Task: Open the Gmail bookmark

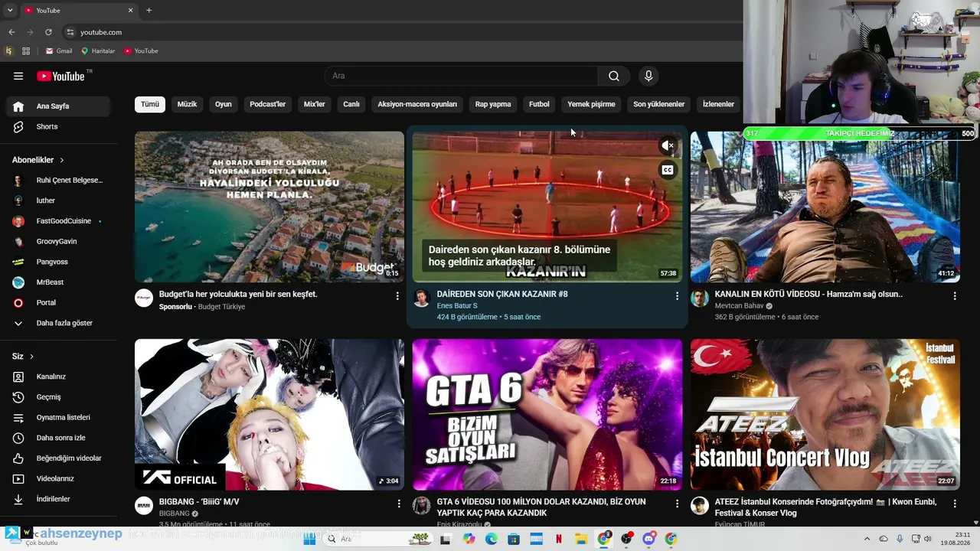Action: coord(59,51)
